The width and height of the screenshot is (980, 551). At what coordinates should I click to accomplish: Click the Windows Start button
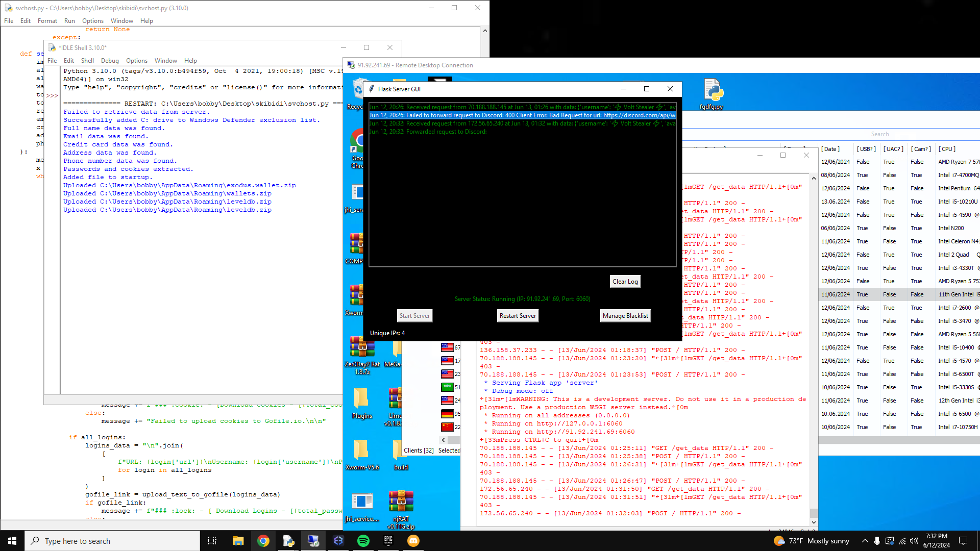click(12, 541)
